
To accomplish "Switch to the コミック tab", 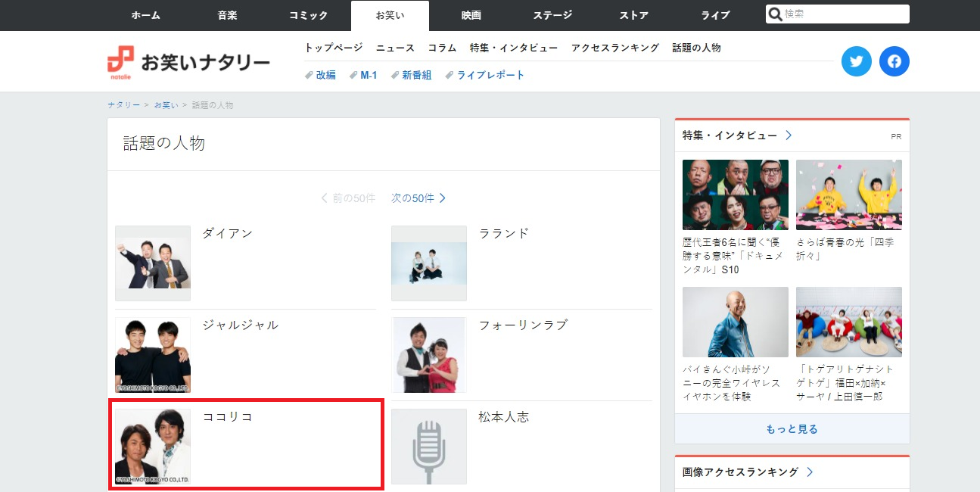I will (x=309, y=15).
